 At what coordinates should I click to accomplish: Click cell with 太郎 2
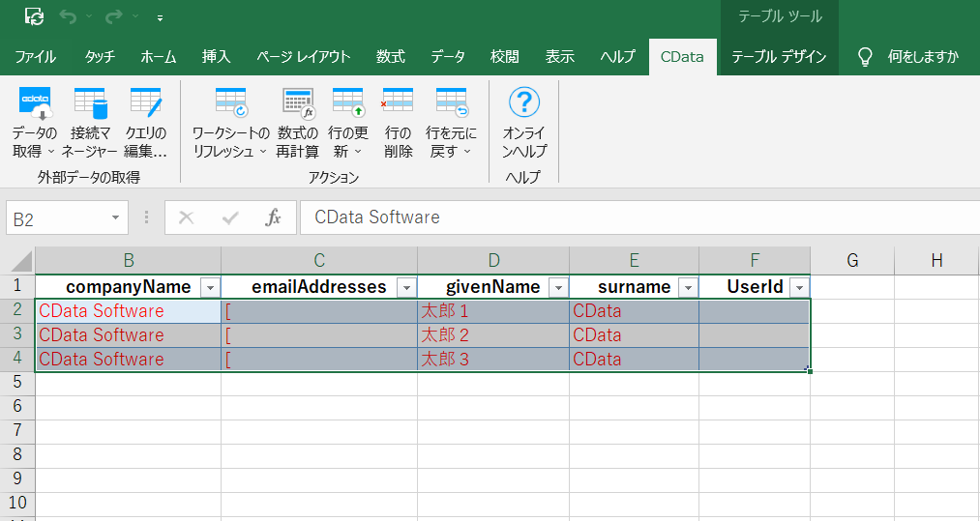(493, 335)
